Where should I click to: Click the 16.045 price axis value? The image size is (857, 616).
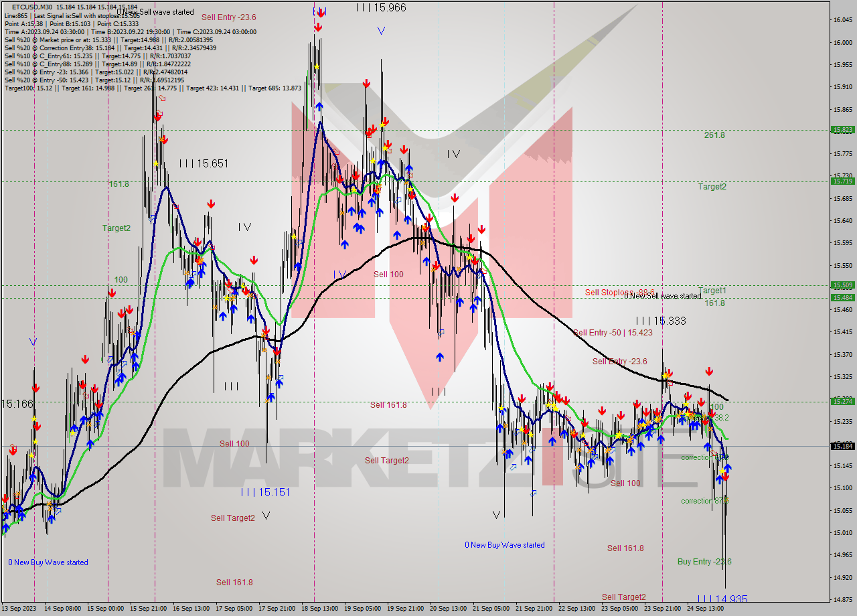click(842, 20)
